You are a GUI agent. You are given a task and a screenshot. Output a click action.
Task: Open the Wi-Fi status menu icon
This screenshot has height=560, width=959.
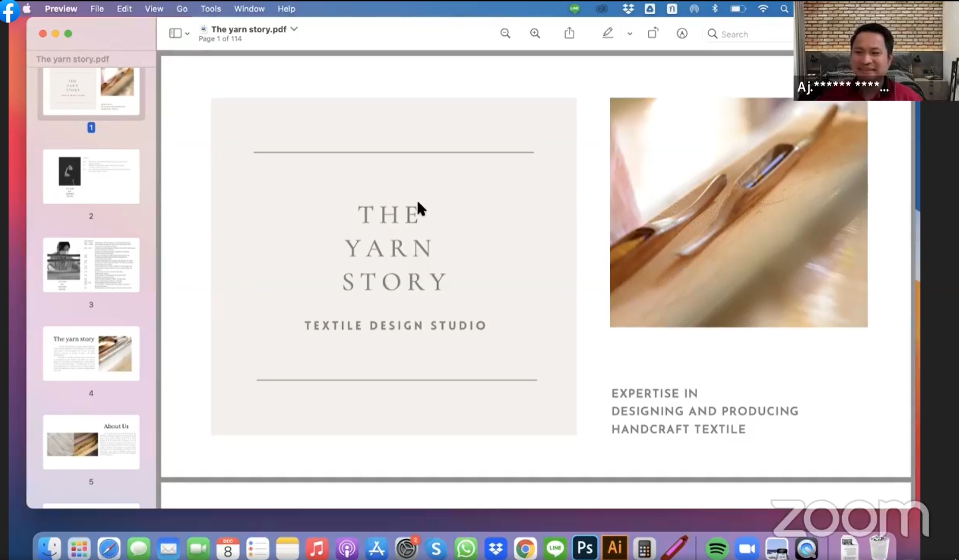coord(763,9)
